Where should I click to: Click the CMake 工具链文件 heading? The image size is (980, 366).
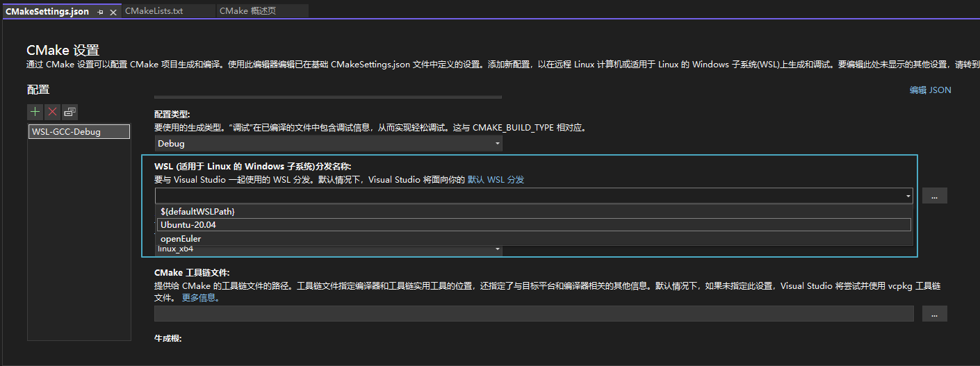tap(192, 272)
